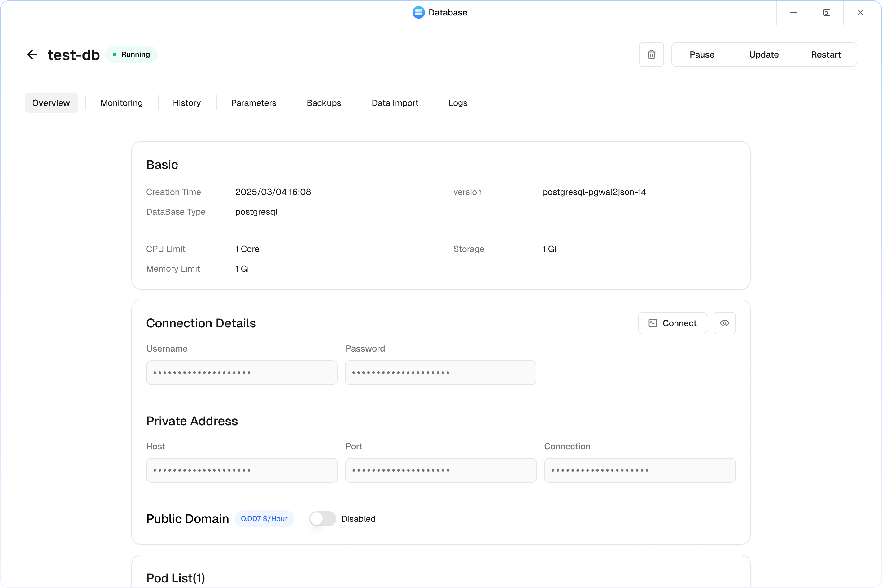882x588 pixels.
Task: Click the Update button
Action: point(763,55)
